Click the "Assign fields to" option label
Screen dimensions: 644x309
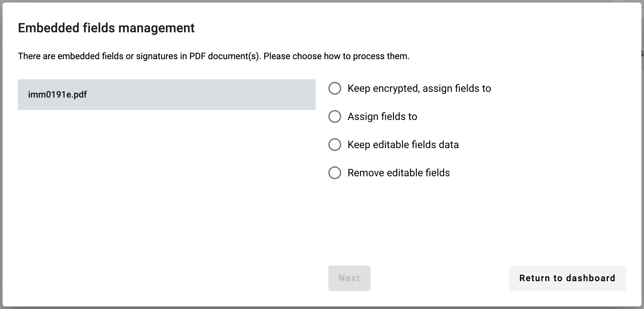coord(382,116)
